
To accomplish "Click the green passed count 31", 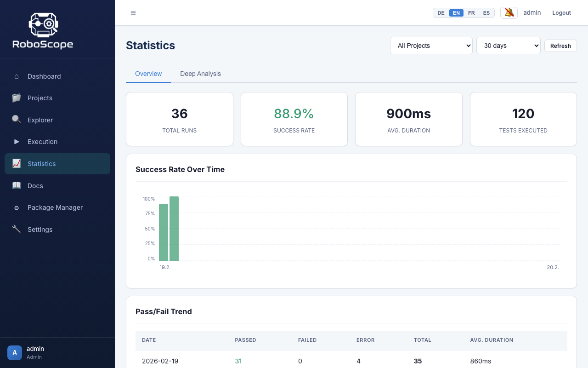I will (x=238, y=361).
